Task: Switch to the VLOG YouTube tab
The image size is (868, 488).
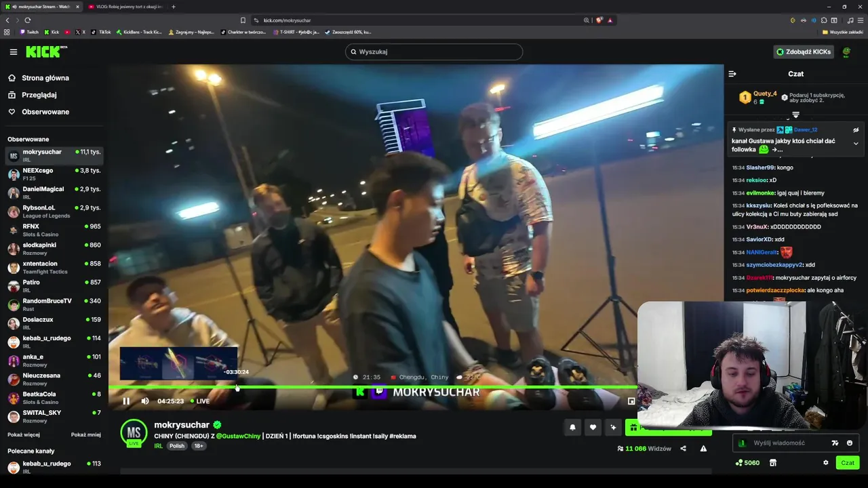Action: (125, 7)
